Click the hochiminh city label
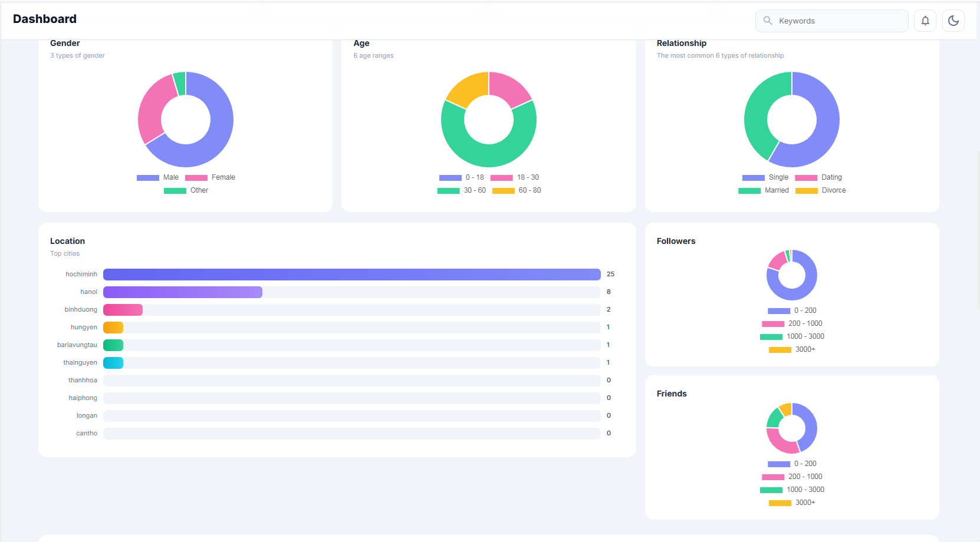This screenshot has height=542, width=980. pyautogui.click(x=81, y=274)
